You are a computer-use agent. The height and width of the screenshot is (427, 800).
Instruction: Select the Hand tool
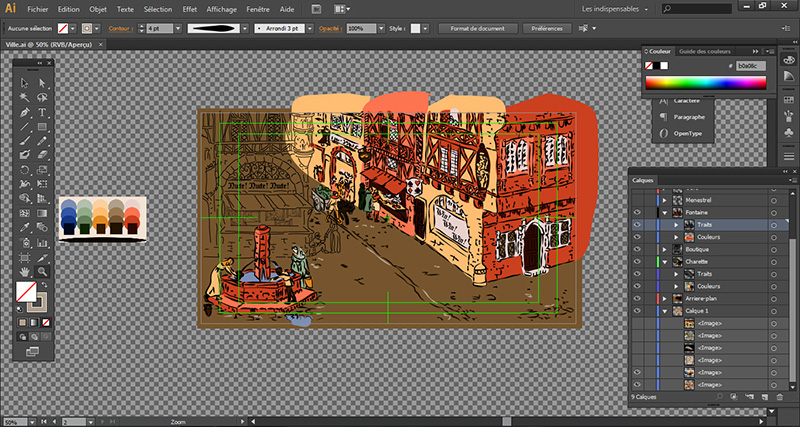(x=25, y=271)
